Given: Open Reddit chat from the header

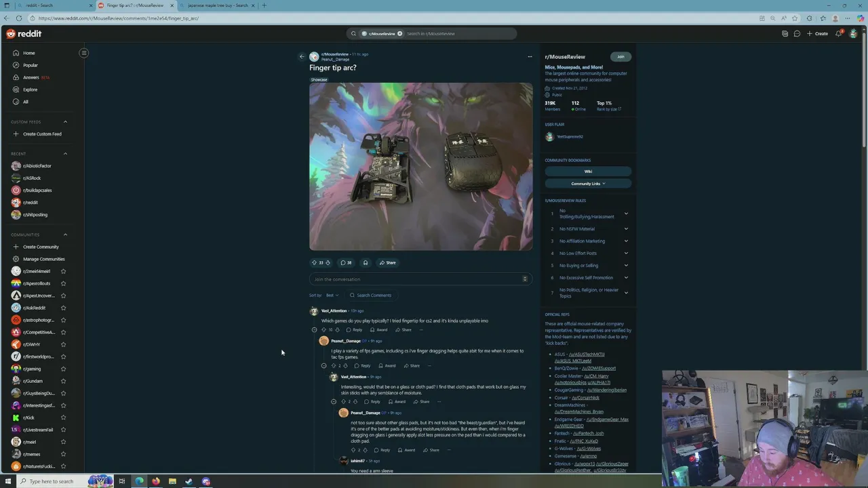Looking at the screenshot, I should point(797,33).
